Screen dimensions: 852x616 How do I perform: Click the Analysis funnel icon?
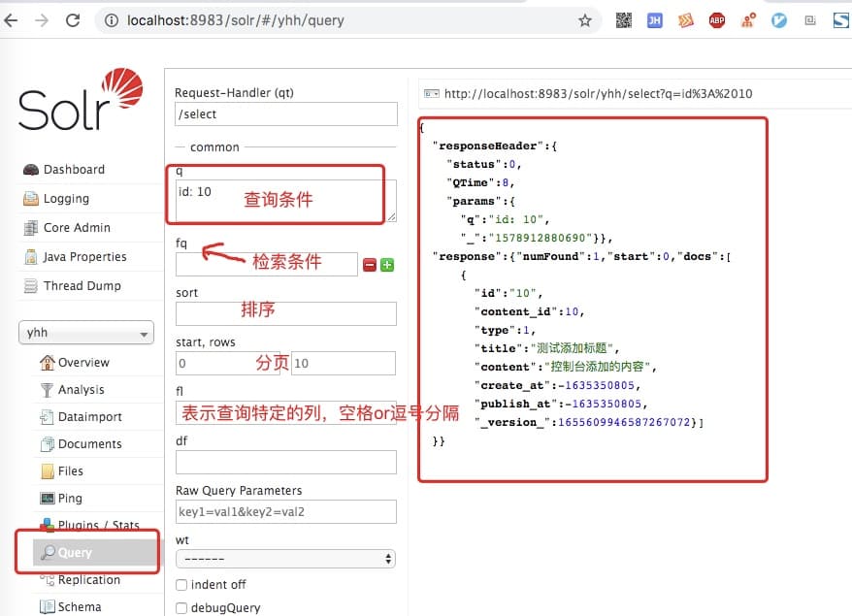48,389
